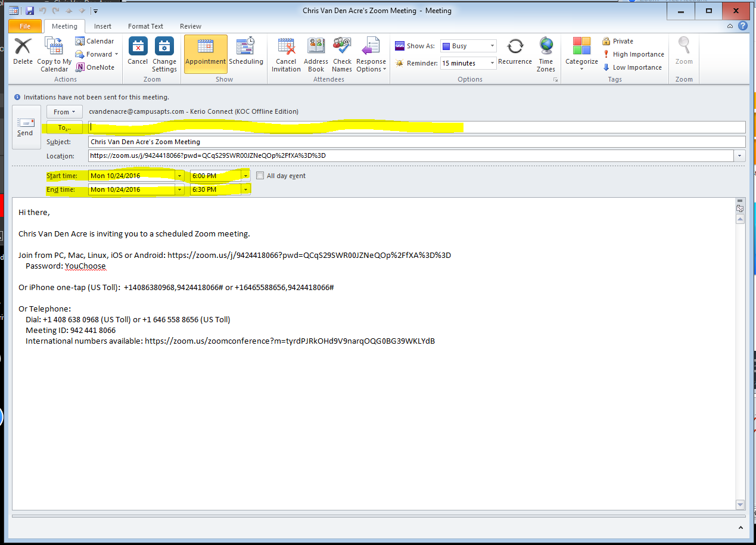Open the Format Text tab
Viewport: 756px width, 545px height.
(x=145, y=26)
